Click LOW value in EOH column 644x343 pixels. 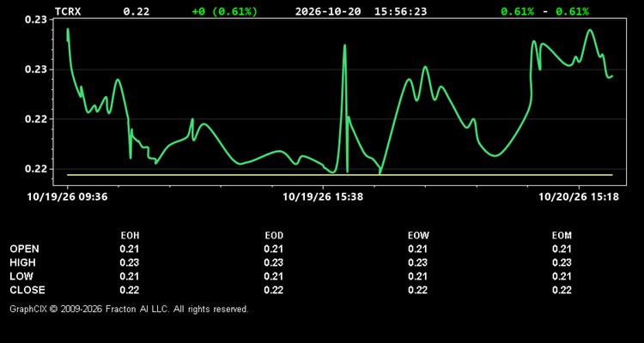pos(130,276)
